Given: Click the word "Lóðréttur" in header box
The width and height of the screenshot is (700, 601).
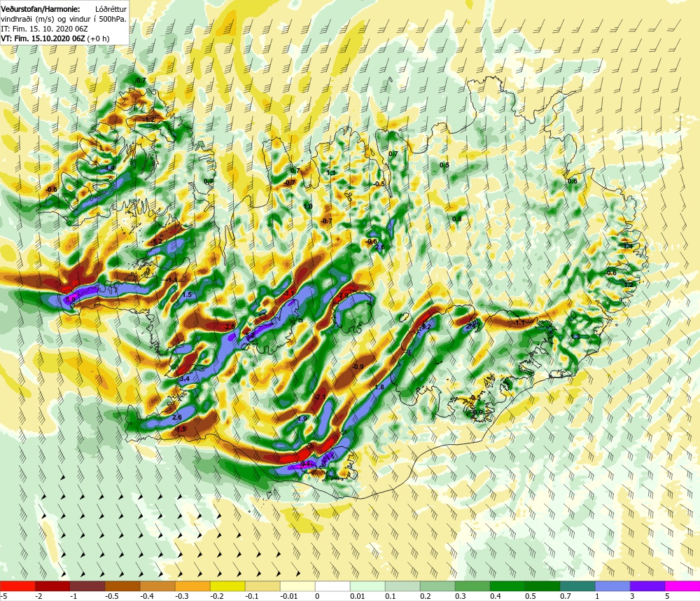Looking at the screenshot, I should [x=111, y=9].
